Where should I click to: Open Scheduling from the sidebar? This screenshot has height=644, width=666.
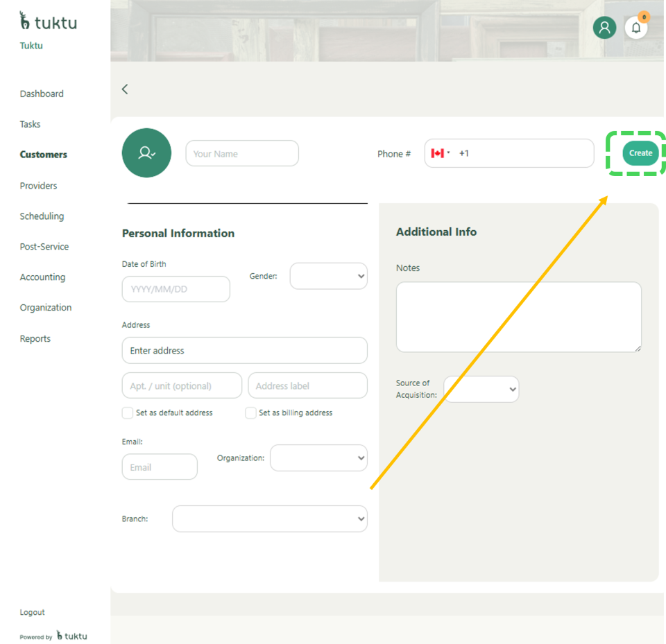point(42,216)
